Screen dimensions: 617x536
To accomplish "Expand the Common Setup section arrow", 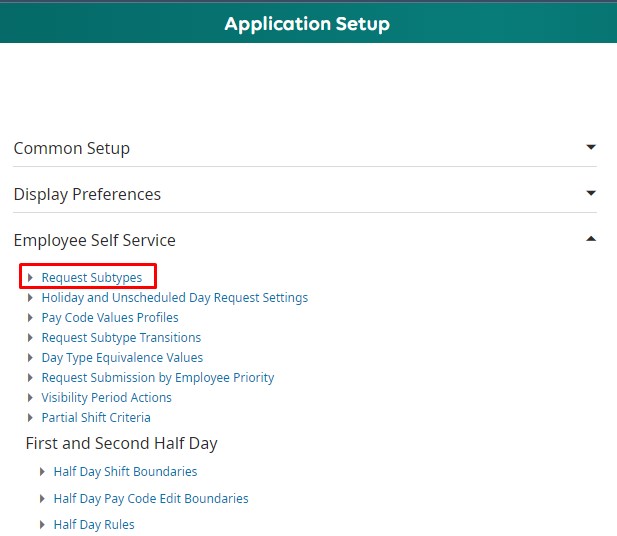I will pyautogui.click(x=590, y=148).
